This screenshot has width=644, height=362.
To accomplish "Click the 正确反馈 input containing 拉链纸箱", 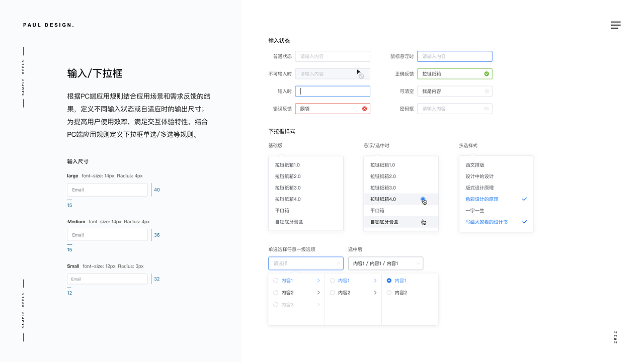I will tap(455, 74).
